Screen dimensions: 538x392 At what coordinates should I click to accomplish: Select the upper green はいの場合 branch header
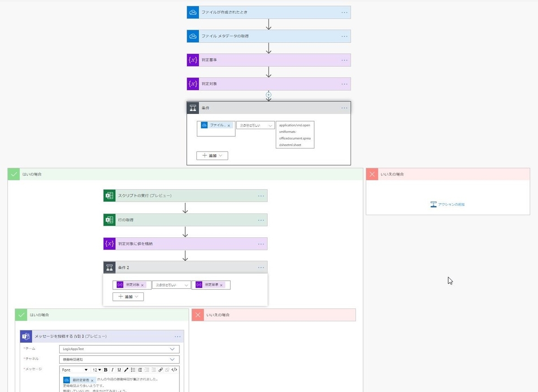185,174
